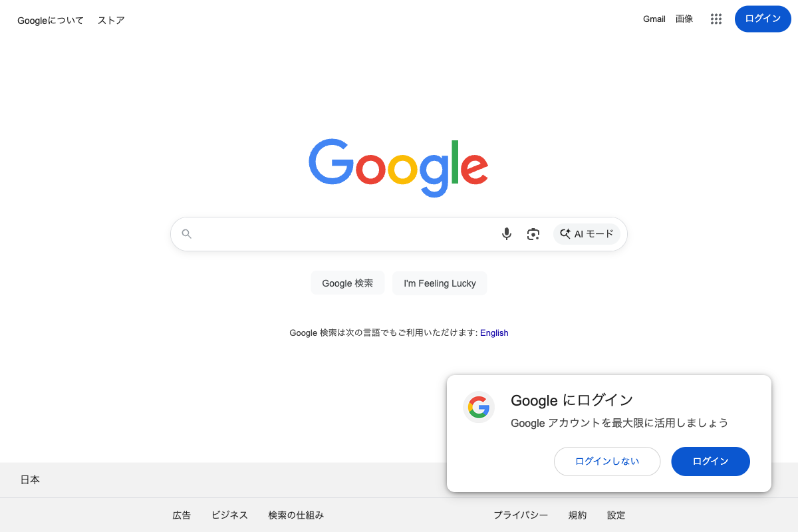This screenshot has height=532, width=798.
Task: Click the blue ログイン button at top right
Action: [x=763, y=19]
